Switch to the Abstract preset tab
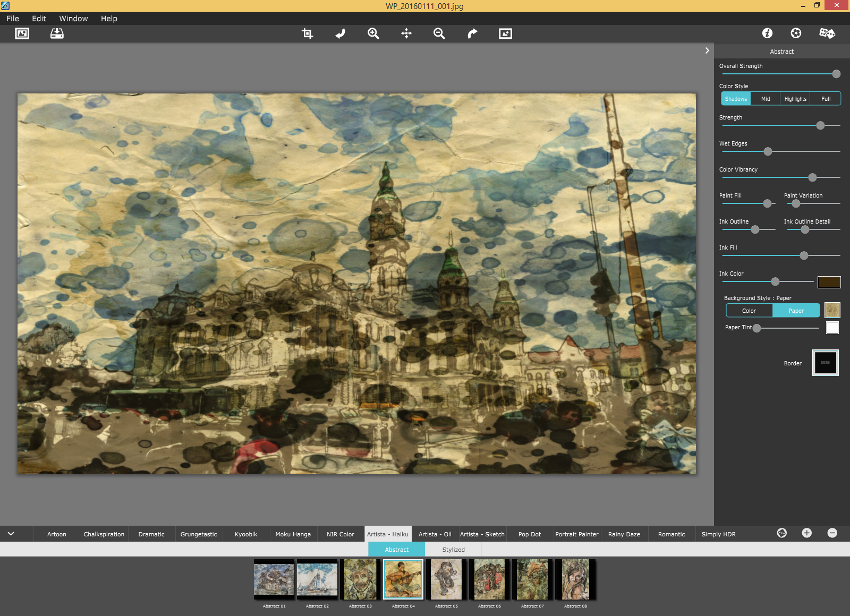Screen dimensions: 850x616 coord(397,550)
